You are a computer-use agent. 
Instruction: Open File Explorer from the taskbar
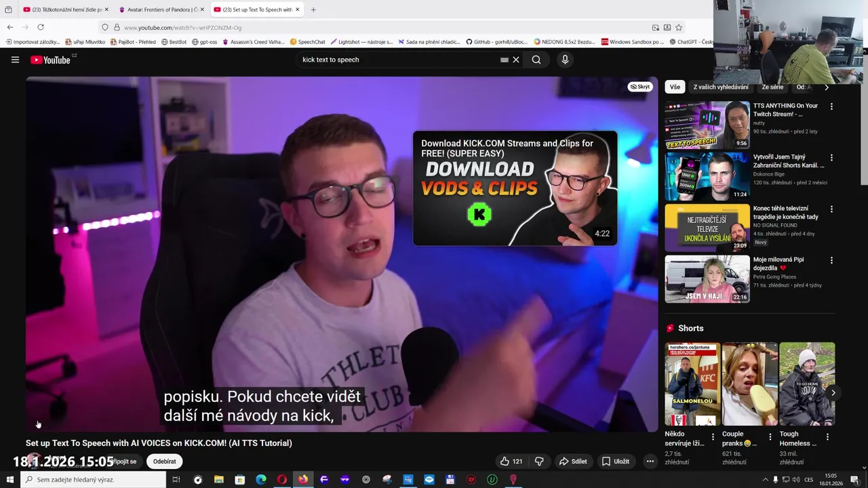coord(219,480)
